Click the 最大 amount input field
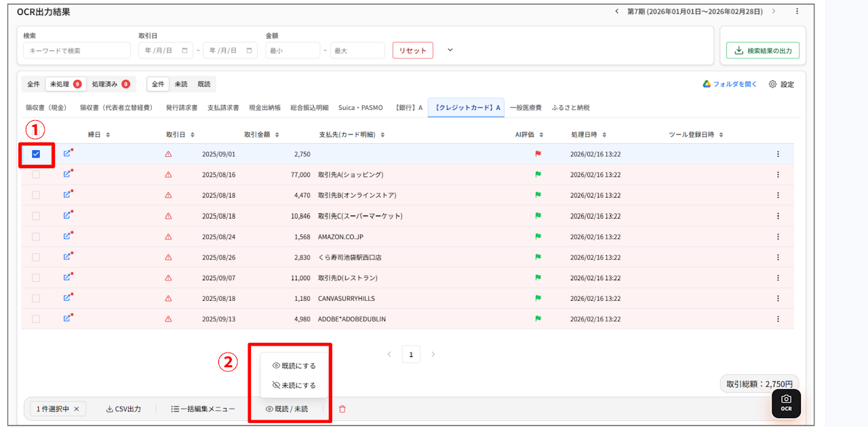 [x=357, y=50]
